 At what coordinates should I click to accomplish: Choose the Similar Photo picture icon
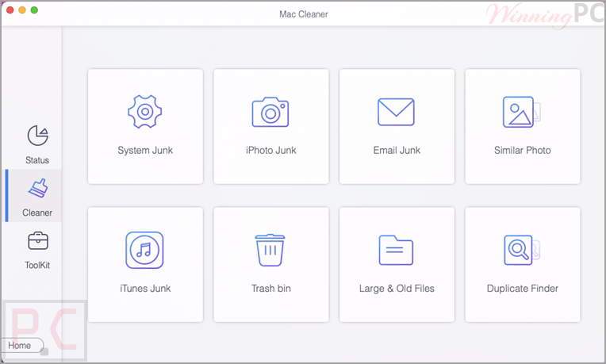(x=522, y=112)
